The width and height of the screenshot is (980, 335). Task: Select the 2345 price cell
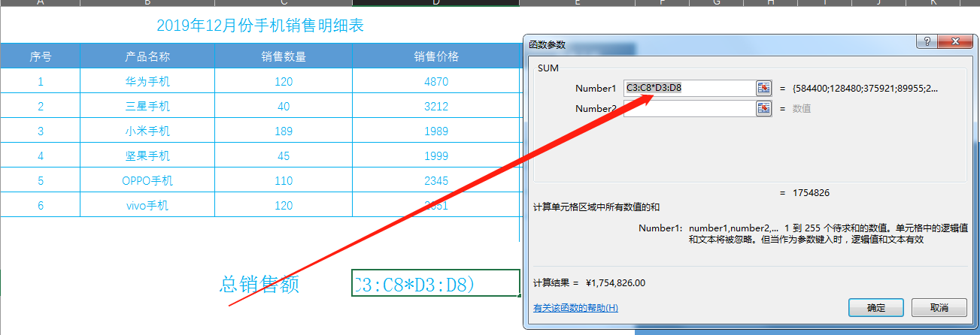click(x=436, y=180)
